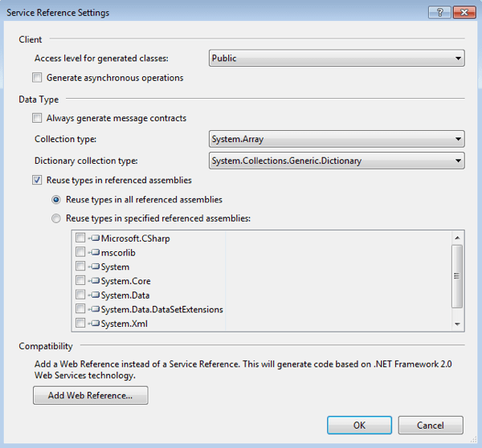Select Reuse types in all referenced assemblies
Screen dimensions: 482x448
pos(56,200)
